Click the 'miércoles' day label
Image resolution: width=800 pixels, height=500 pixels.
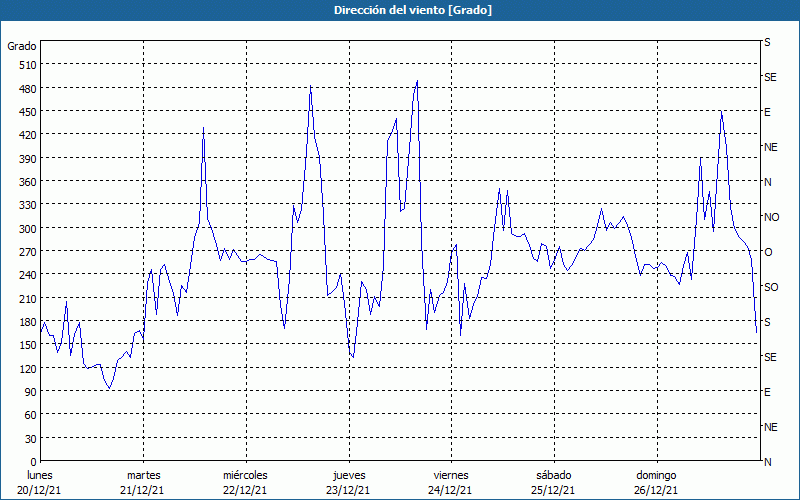(x=245, y=475)
